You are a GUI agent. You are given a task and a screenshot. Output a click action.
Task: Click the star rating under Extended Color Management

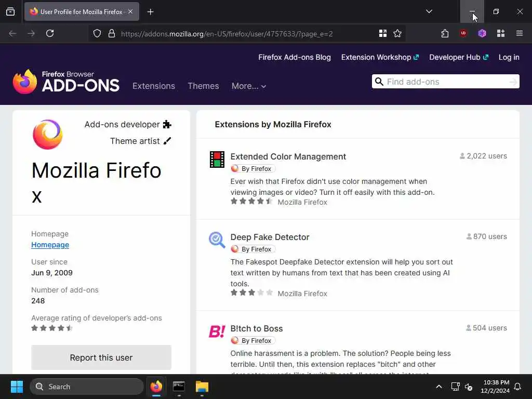point(251,201)
